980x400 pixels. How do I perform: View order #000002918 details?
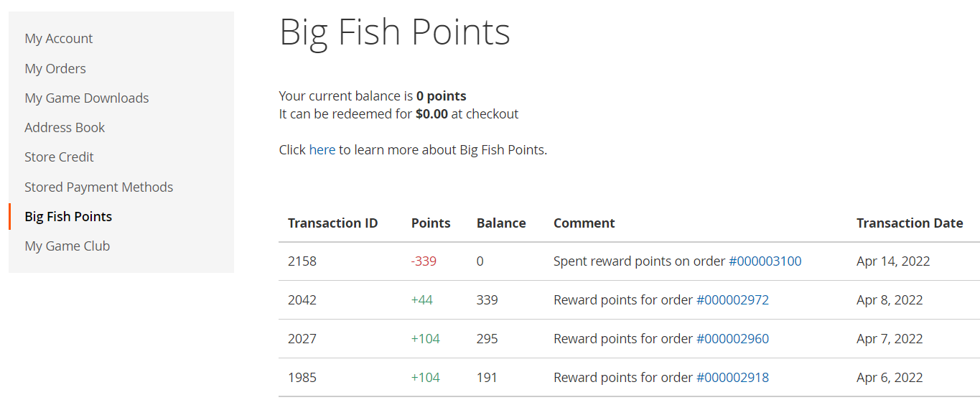click(x=732, y=378)
